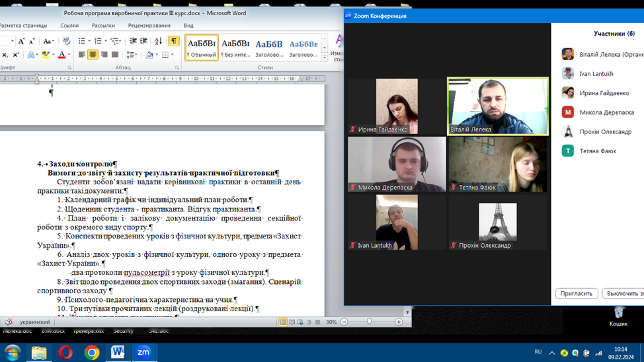
Task: Apply center alignment to the paragraph
Action: tap(93, 55)
